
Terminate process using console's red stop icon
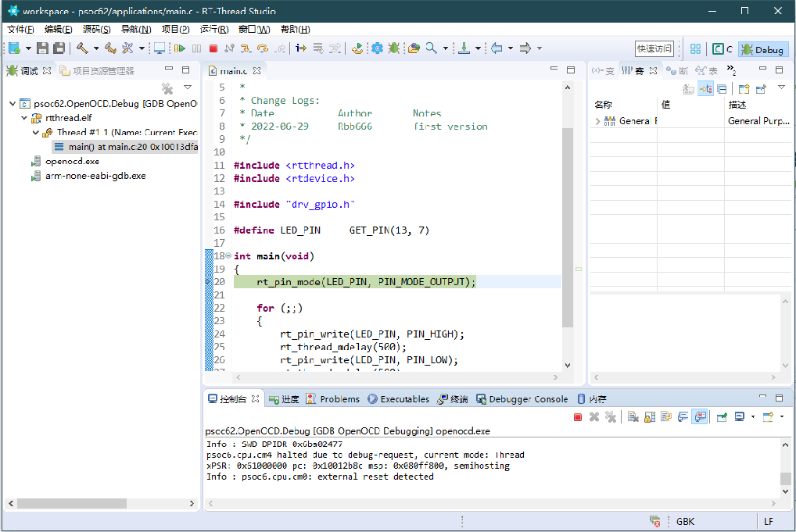pyautogui.click(x=578, y=417)
